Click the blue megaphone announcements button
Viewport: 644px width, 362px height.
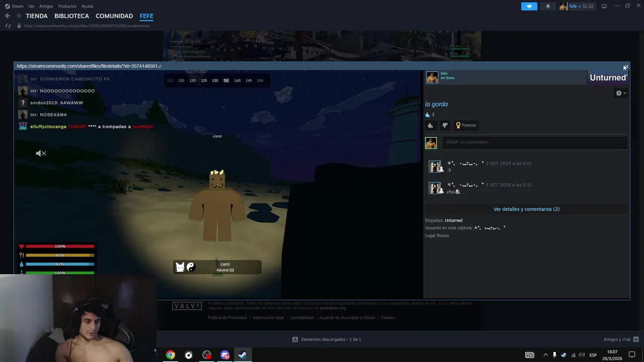click(529, 6)
